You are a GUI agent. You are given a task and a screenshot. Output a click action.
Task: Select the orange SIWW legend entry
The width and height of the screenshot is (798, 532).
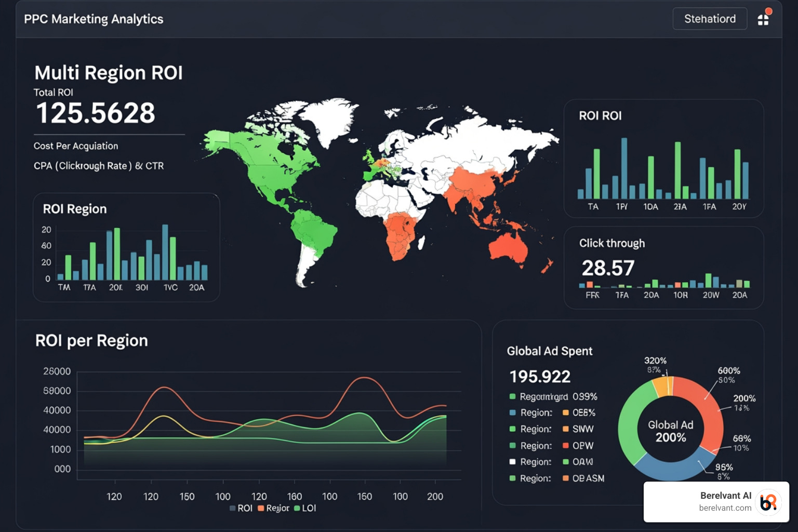coord(578,429)
